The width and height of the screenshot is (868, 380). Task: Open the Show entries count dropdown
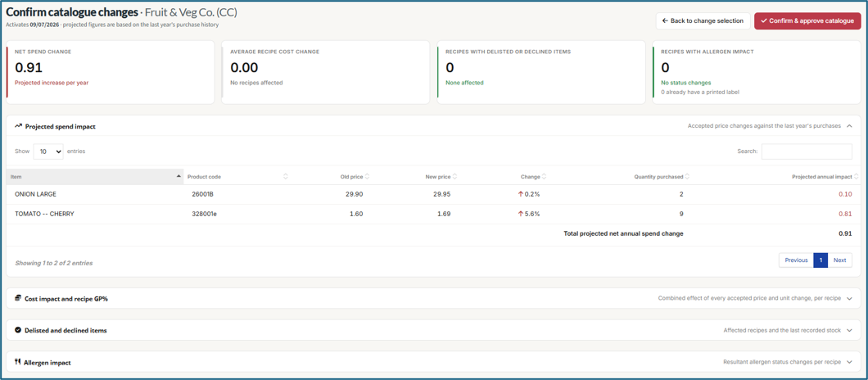point(48,152)
